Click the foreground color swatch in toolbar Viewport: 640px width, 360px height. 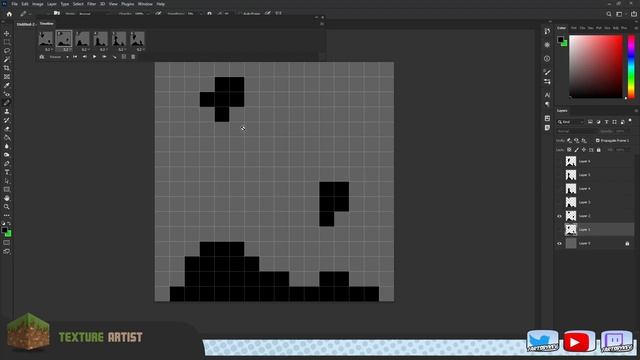click(4, 230)
